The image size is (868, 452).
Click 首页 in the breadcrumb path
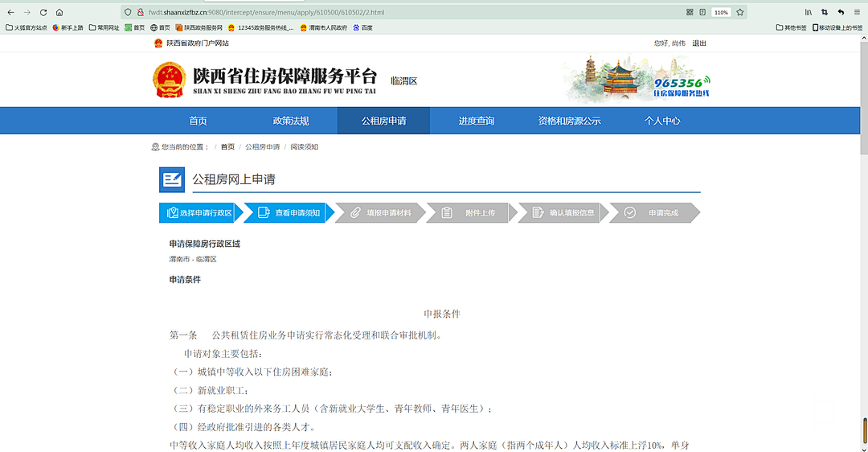(227, 147)
